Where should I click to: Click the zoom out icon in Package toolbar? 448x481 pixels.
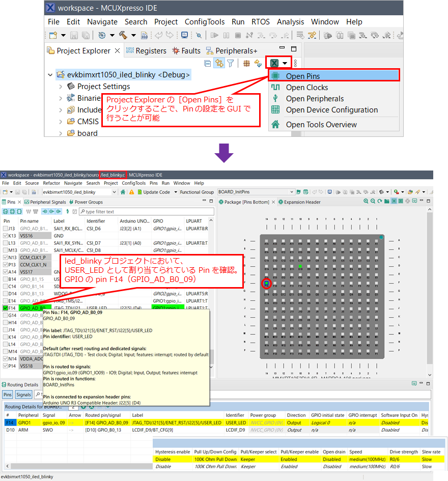(373, 201)
